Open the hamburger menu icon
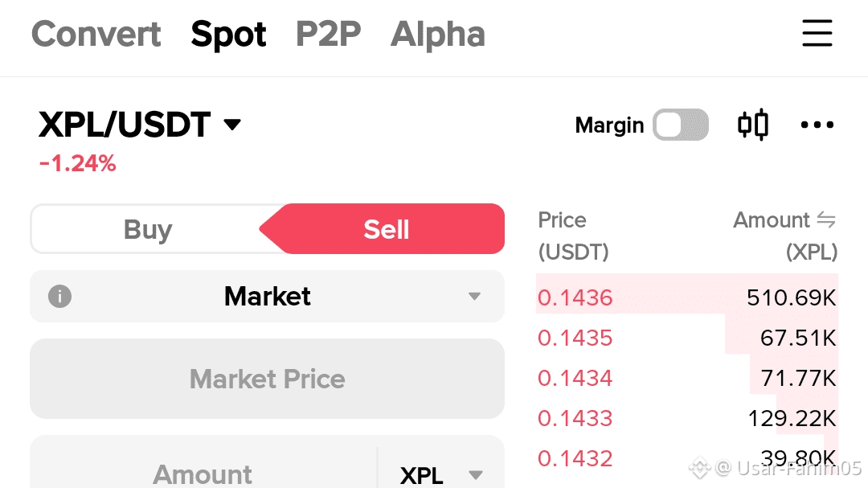Image resolution: width=868 pixels, height=488 pixels. [x=817, y=34]
